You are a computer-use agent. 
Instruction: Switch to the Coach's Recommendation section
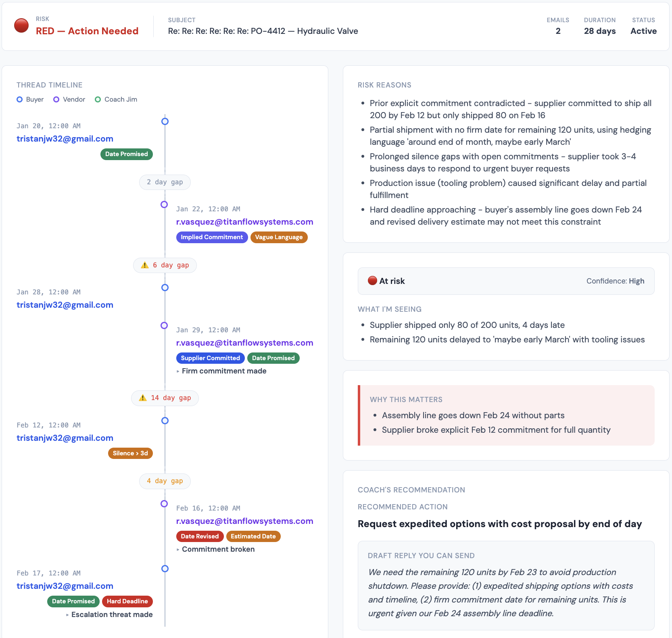pos(411,490)
